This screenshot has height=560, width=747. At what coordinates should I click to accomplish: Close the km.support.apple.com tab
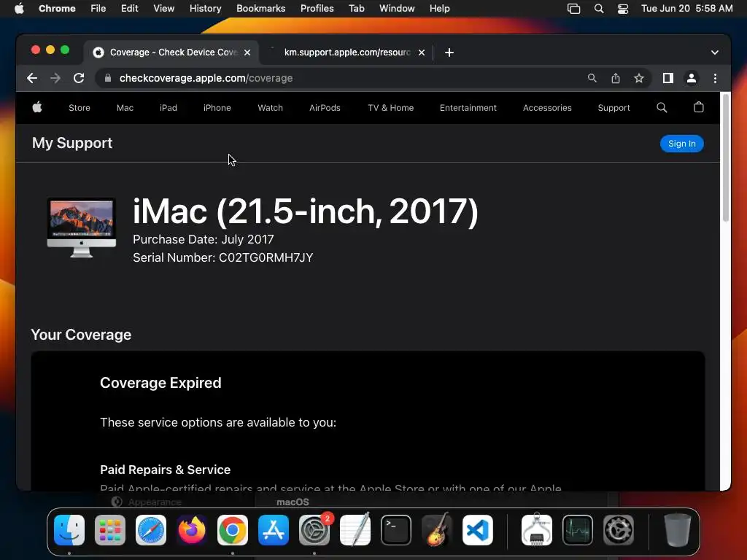[422, 52]
